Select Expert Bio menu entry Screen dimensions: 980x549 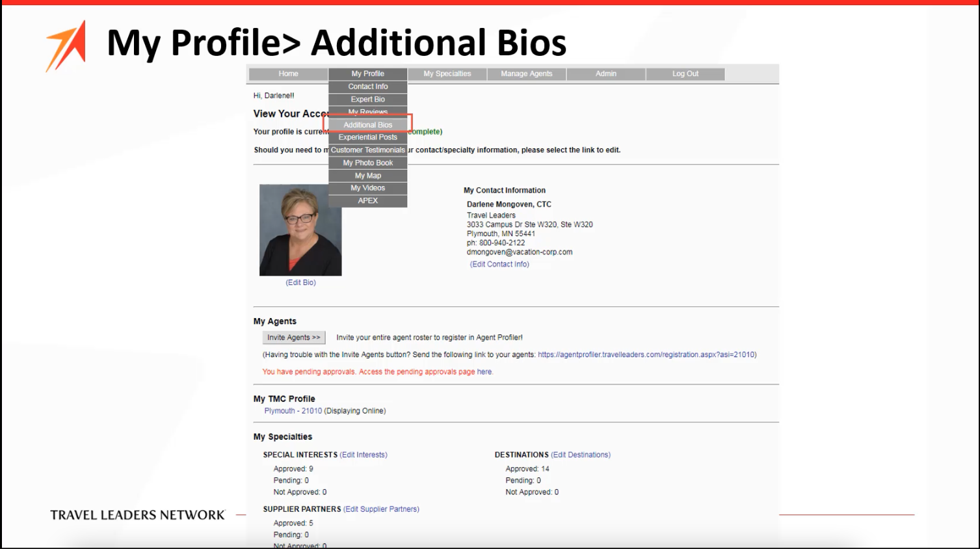pos(368,100)
